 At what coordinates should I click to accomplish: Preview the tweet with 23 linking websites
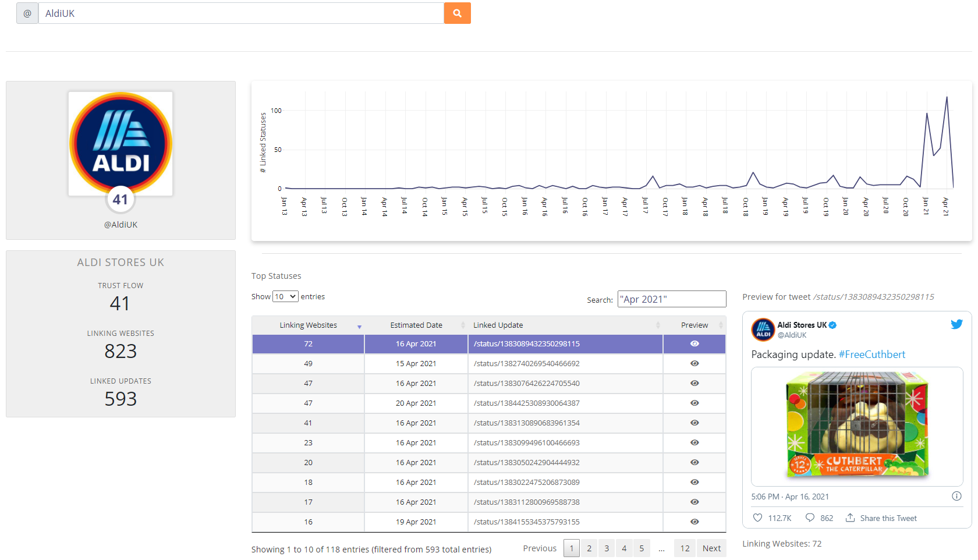694,442
